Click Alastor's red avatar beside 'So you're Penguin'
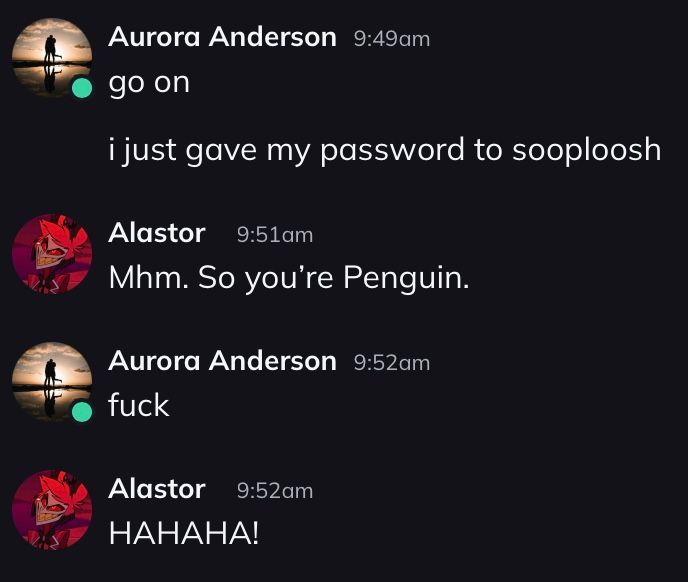Image resolution: width=688 pixels, height=582 pixels. [52, 254]
